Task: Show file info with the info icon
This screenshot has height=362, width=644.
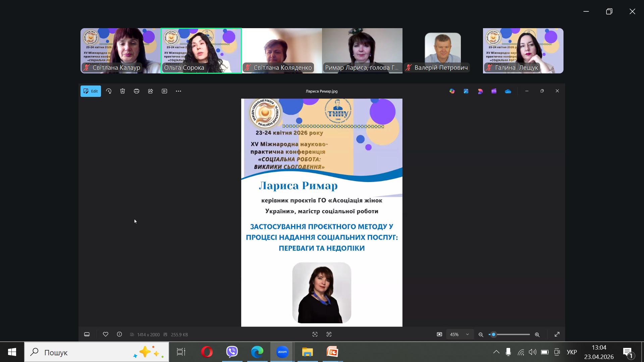Action: 119,334
